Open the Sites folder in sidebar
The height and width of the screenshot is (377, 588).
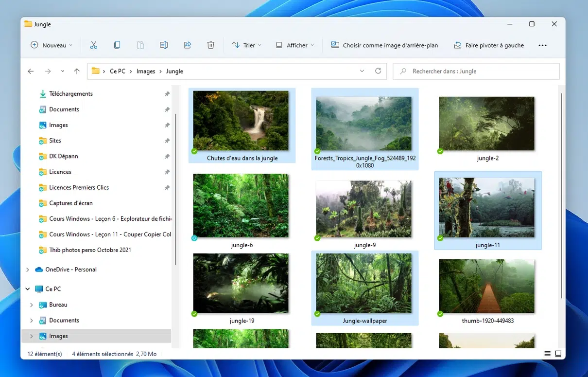(x=55, y=141)
